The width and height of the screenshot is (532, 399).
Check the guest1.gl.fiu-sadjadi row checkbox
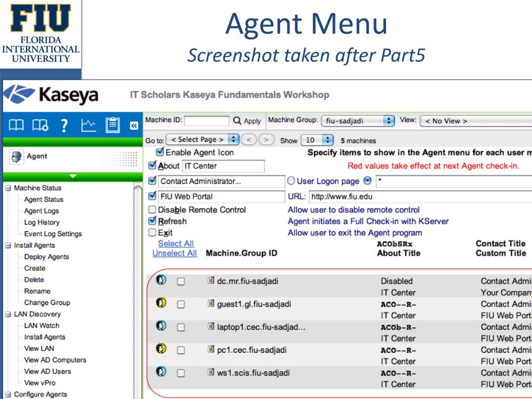click(181, 304)
